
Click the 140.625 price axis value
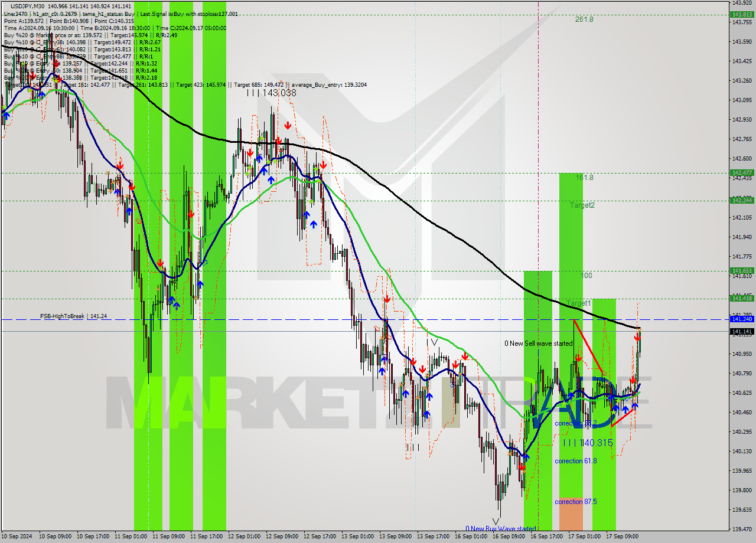click(742, 392)
